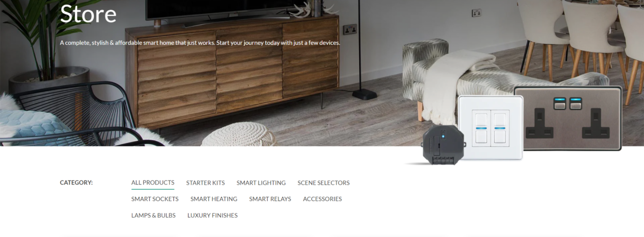Show the SMART SOCKETS products
Viewport: 644px width, 237px height.
(x=155, y=199)
